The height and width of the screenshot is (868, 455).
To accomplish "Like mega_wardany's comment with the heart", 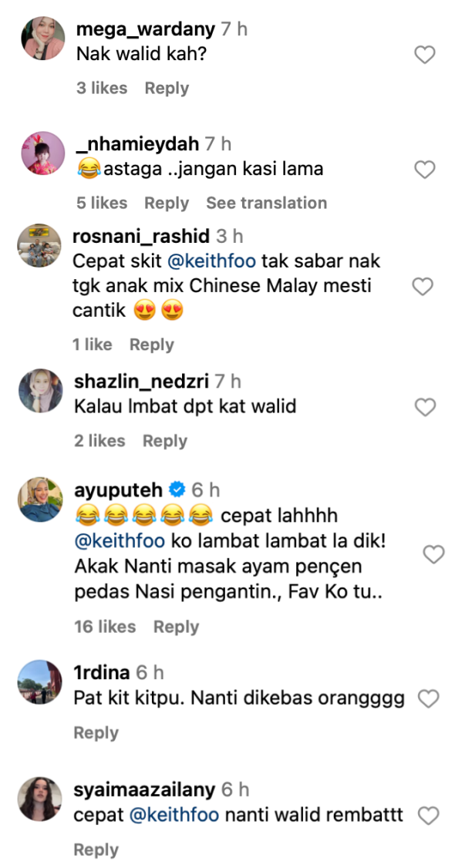I will coord(425,55).
